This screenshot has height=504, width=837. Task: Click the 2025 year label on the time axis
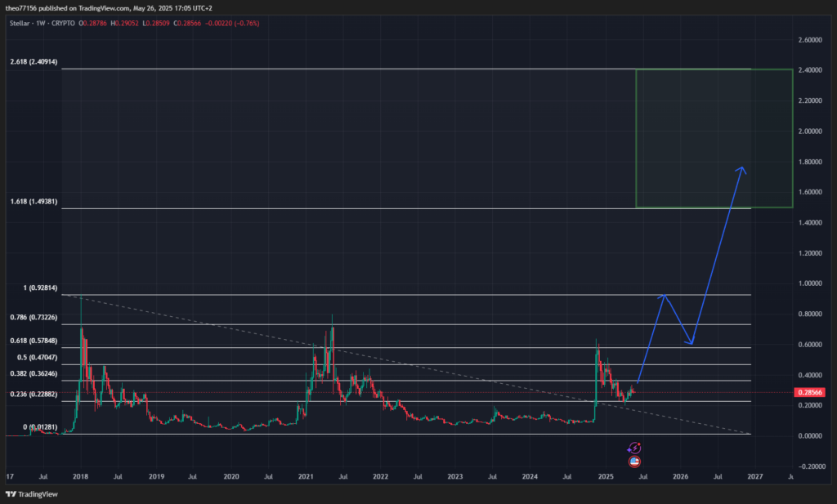coord(607,476)
